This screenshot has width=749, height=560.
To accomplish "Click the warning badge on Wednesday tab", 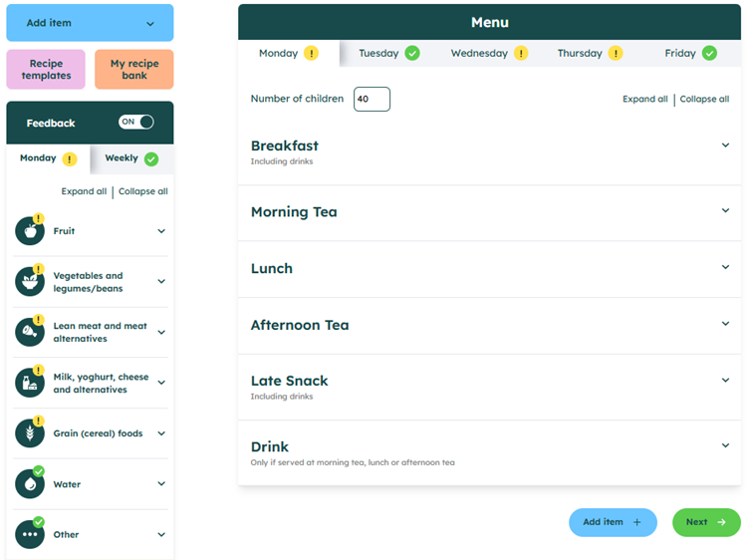I will tap(521, 53).
